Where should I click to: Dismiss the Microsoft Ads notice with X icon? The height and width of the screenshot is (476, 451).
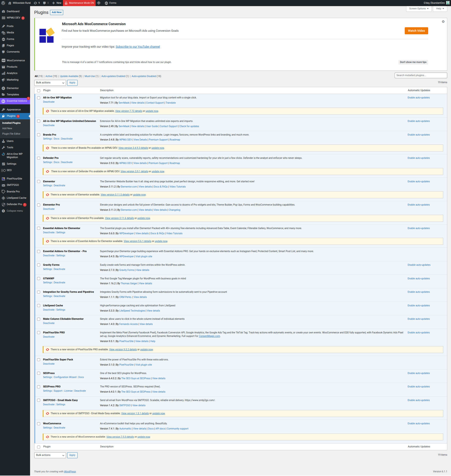click(x=443, y=22)
